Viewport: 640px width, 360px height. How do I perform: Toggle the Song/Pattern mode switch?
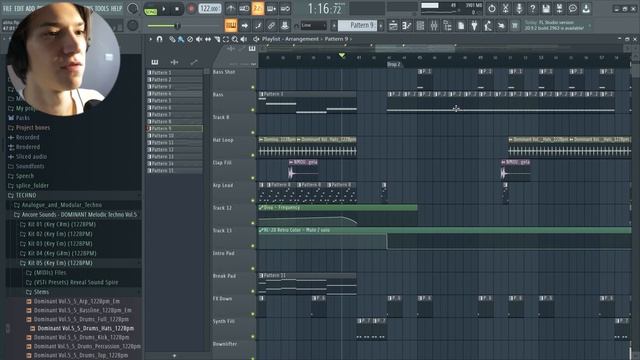pyautogui.click(x=151, y=9)
